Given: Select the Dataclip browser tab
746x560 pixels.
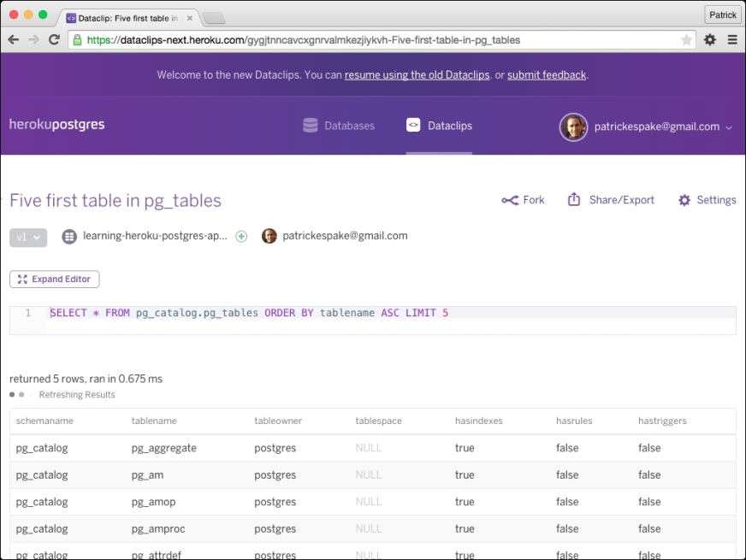Looking at the screenshot, I should click(x=128, y=18).
